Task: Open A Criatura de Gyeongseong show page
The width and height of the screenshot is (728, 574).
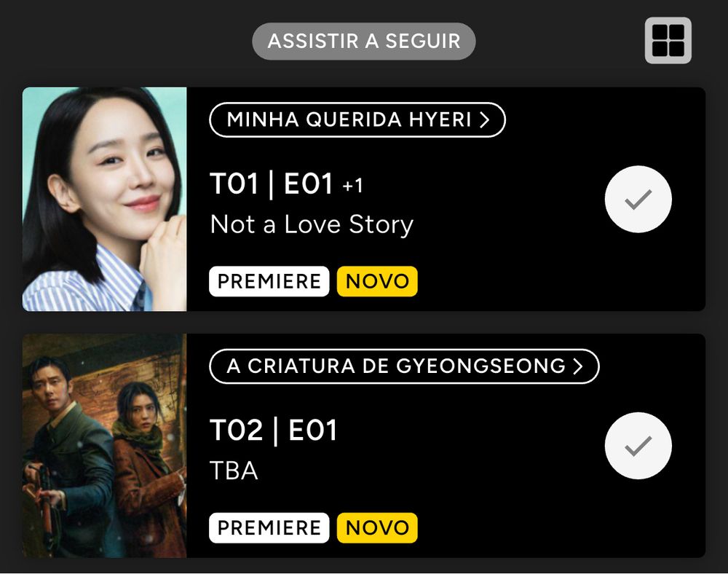Action: [404, 366]
